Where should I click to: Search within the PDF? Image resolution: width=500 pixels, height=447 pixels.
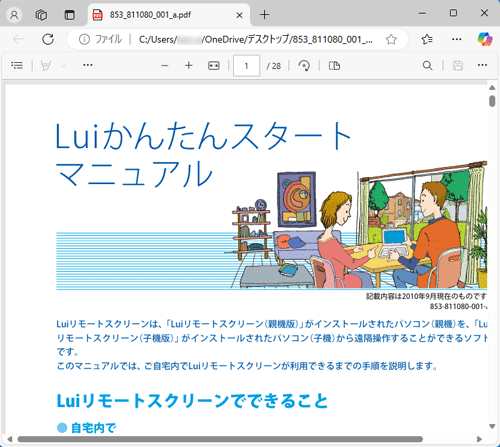[427, 65]
